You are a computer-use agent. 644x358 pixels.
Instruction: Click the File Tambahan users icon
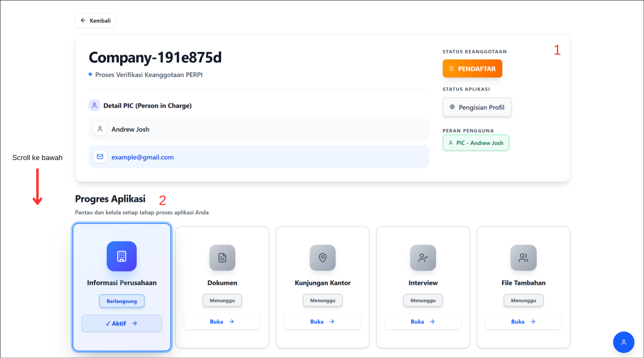pyautogui.click(x=523, y=258)
